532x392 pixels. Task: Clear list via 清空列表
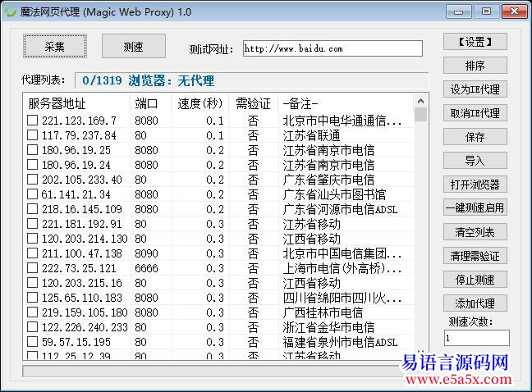coord(475,232)
